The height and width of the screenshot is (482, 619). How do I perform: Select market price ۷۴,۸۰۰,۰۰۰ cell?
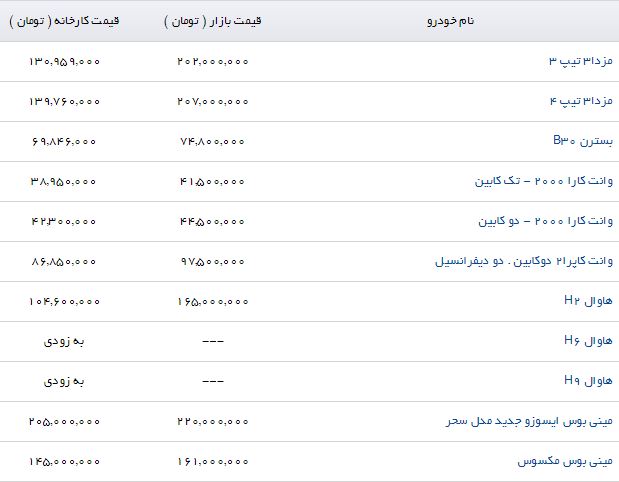pyautogui.click(x=212, y=141)
